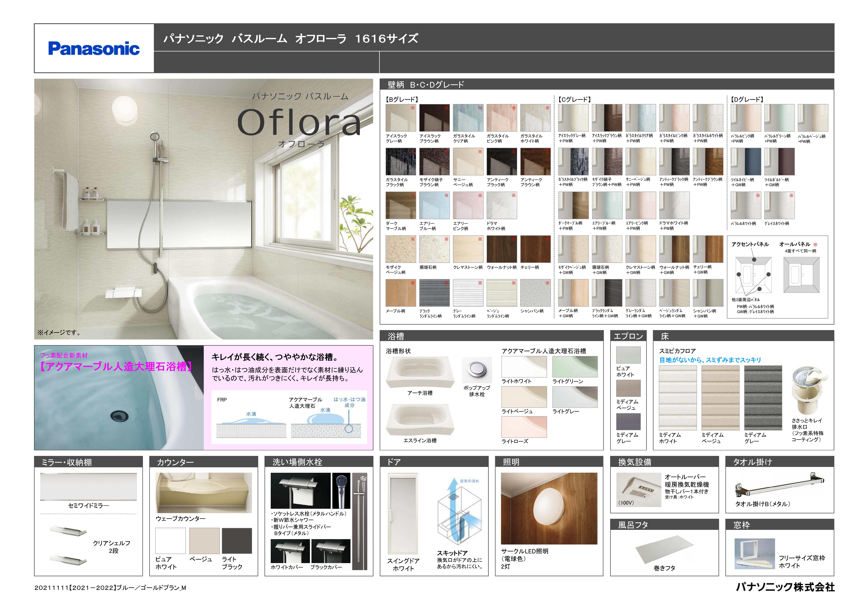Pick the エアリーブルー柄 B-grade swatch

click(434, 205)
